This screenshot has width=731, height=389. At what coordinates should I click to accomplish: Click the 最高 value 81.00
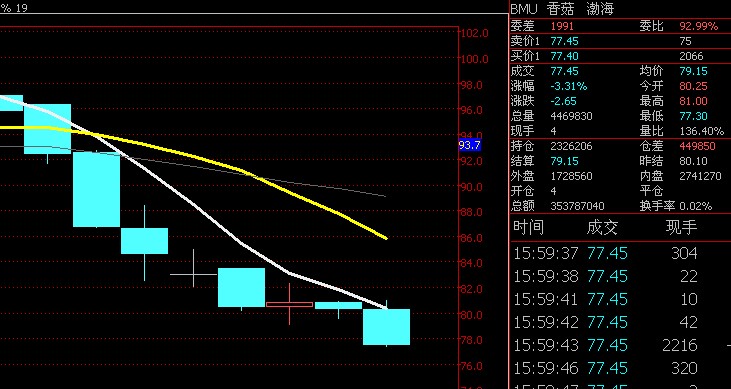point(694,101)
